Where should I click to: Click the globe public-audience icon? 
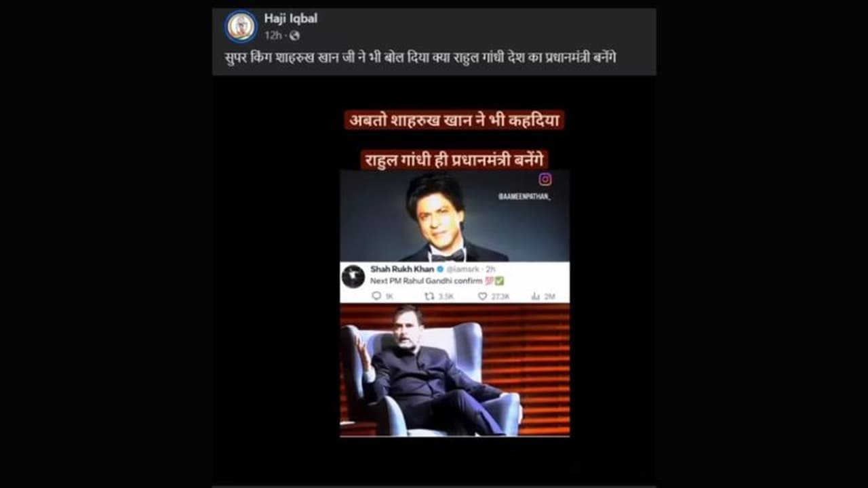click(294, 35)
